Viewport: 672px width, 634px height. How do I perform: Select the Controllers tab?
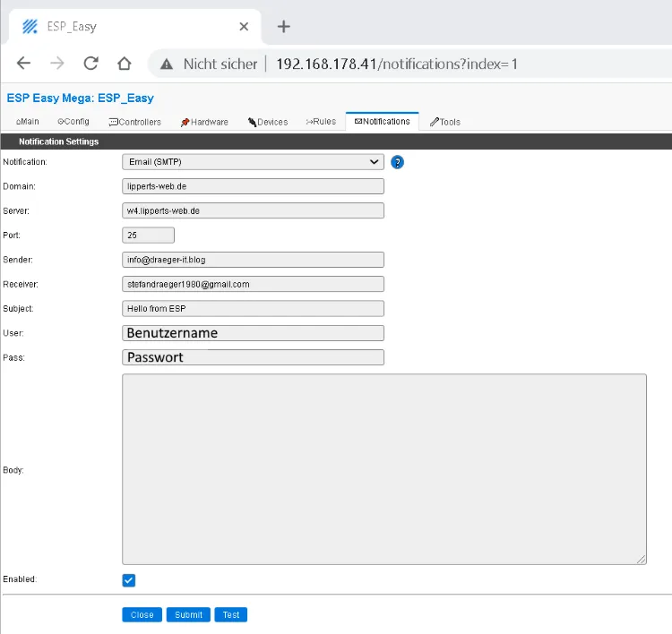click(x=135, y=122)
